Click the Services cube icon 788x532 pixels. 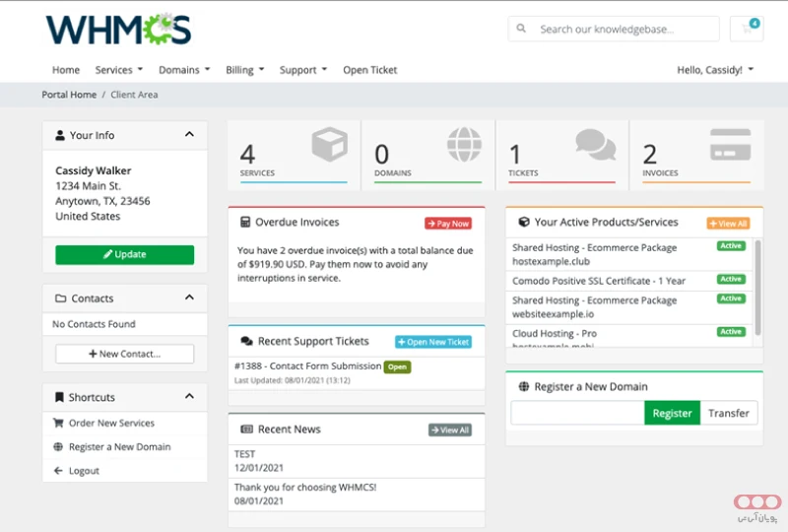coord(330,144)
